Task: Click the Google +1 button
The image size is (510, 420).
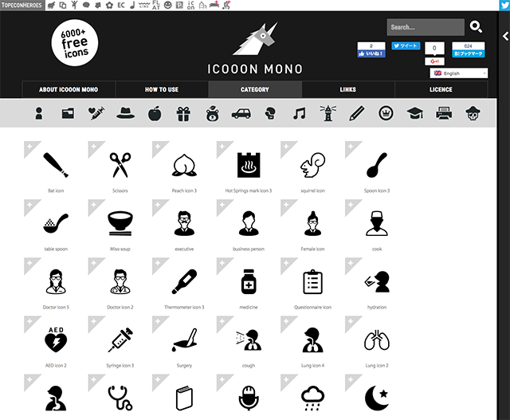Action: [x=434, y=61]
